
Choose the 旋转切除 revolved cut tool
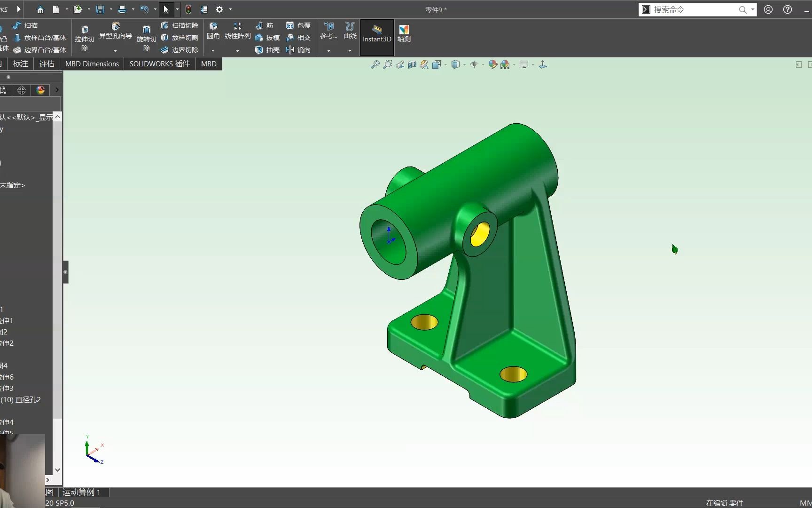[147, 38]
